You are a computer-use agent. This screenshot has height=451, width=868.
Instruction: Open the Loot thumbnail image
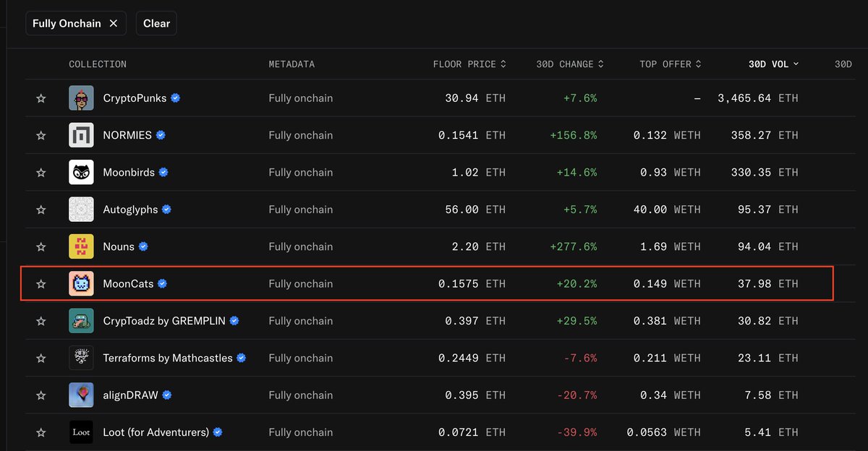pyautogui.click(x=81, y=432)
